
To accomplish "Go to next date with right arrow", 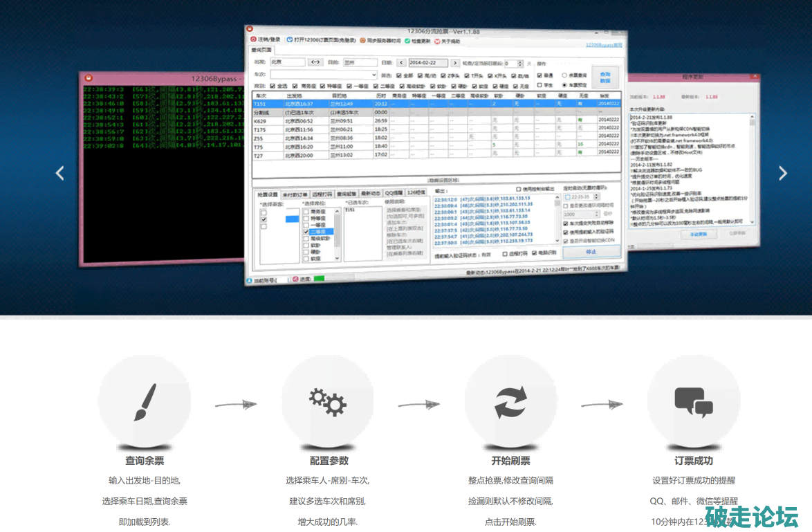I will coord(455,62).
